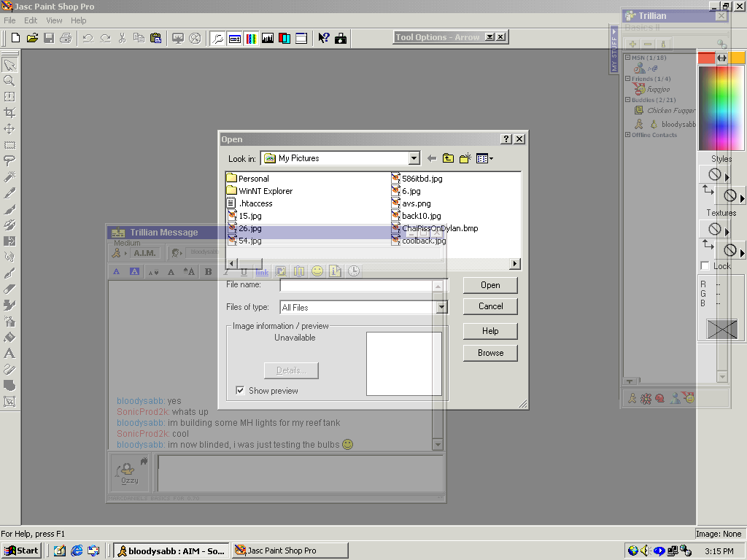Select the Flood Fill bucket tool
Viewport: 747px width, 560px height.
point(9,338)
